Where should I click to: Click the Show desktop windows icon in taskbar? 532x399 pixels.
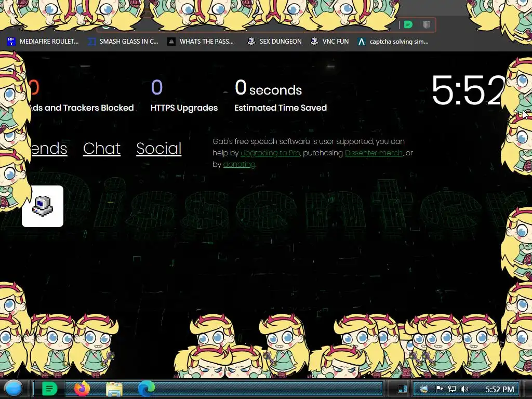point(403,389)
